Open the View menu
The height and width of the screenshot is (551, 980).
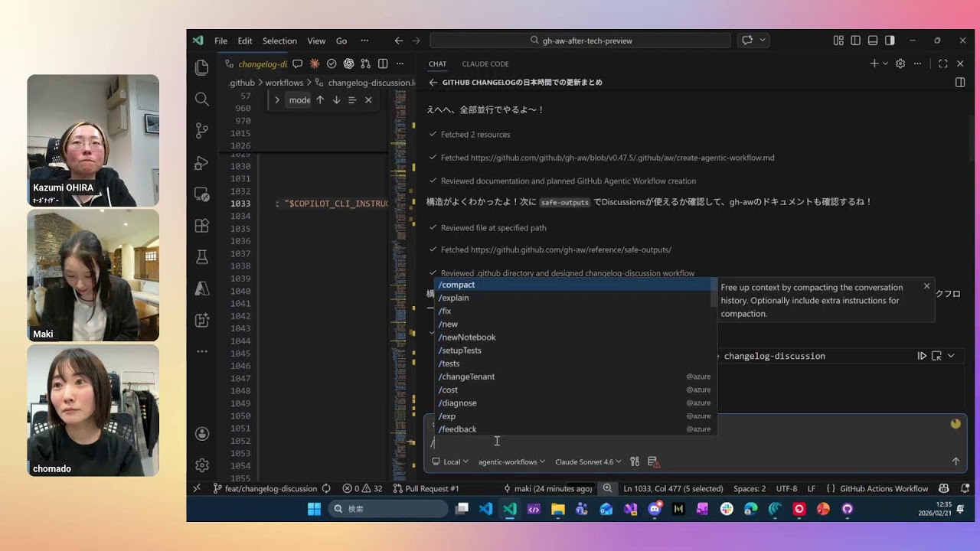[x=316, y=41]
